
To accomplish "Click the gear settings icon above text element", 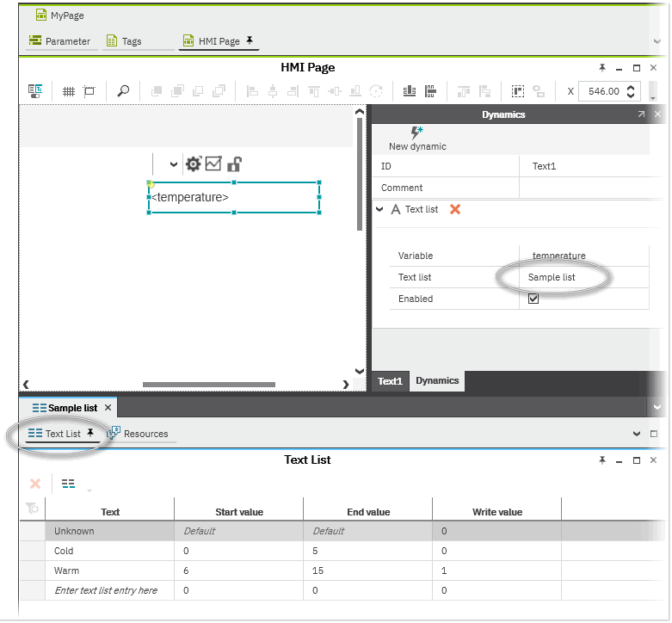I will [x=194, y=164].
